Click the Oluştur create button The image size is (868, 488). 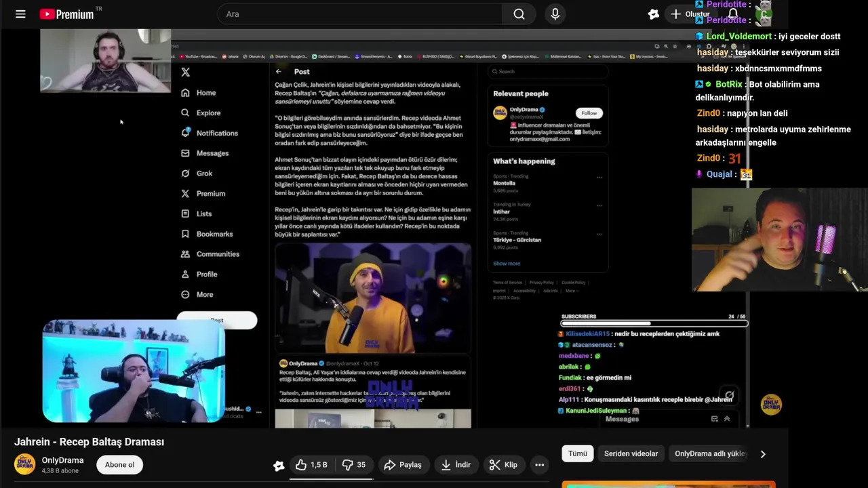(x=690, y=14)
